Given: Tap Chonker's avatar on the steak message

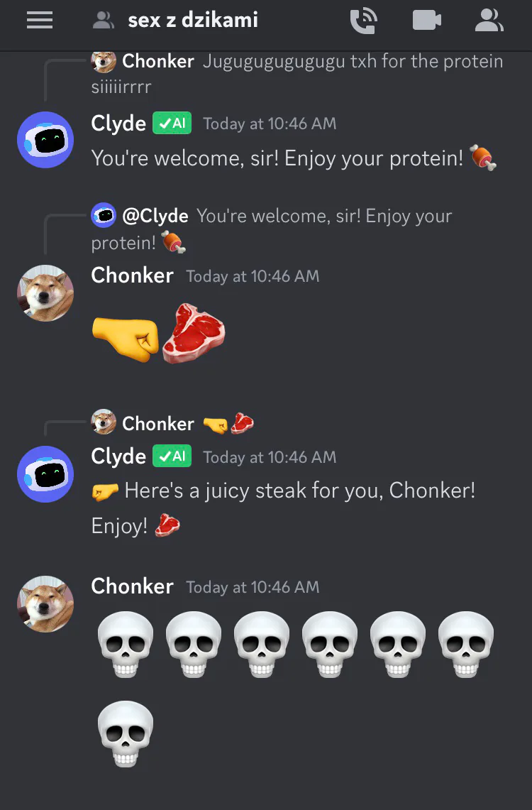Looking at the screenshot, I should coord(45,293).
